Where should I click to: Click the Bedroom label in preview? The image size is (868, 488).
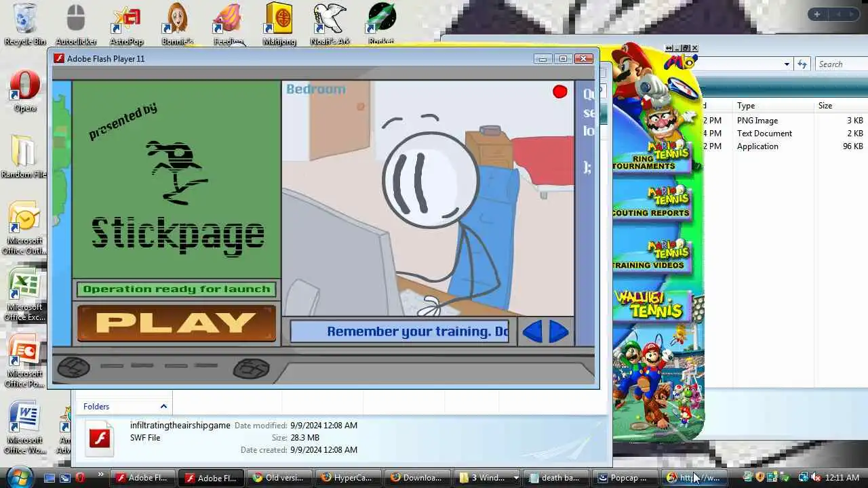pos(315,89)
